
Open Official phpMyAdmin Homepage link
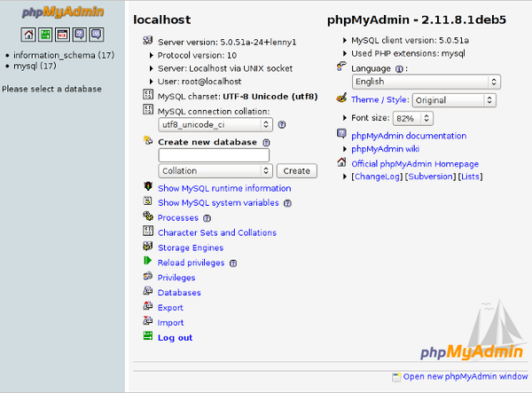[x=415, y=164]
